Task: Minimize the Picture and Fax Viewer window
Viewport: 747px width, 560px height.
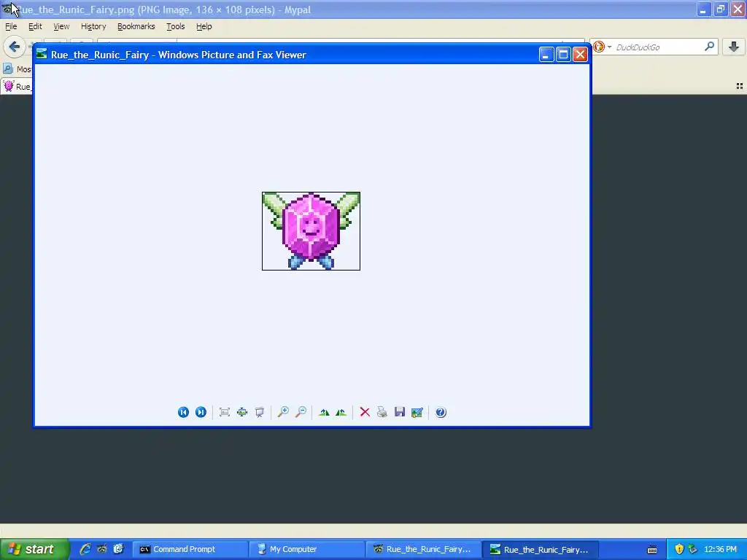Action: click(x=546, y=55)
